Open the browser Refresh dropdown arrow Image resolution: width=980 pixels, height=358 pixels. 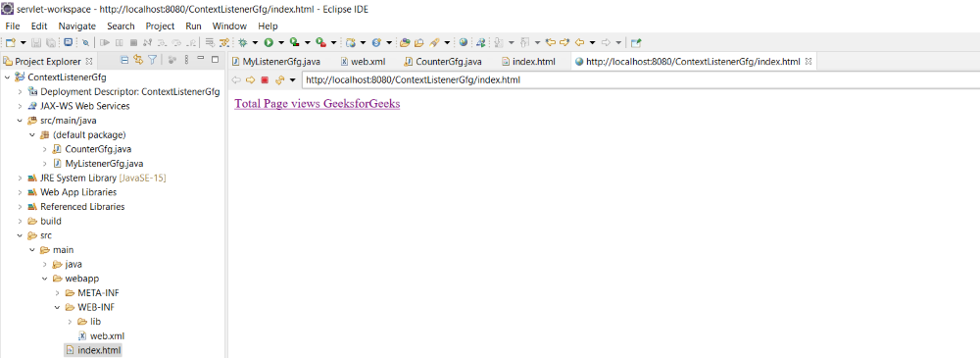(292, 80)
